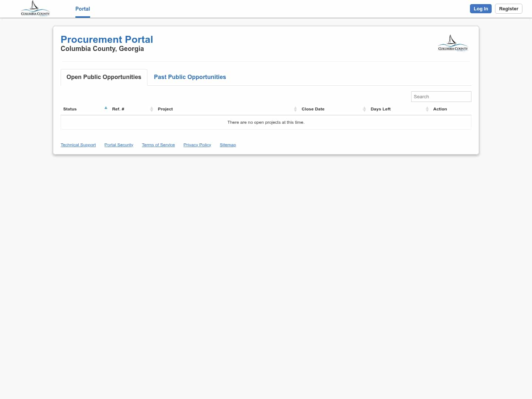
Task: Click the Register button
Action: coord(508,8)
